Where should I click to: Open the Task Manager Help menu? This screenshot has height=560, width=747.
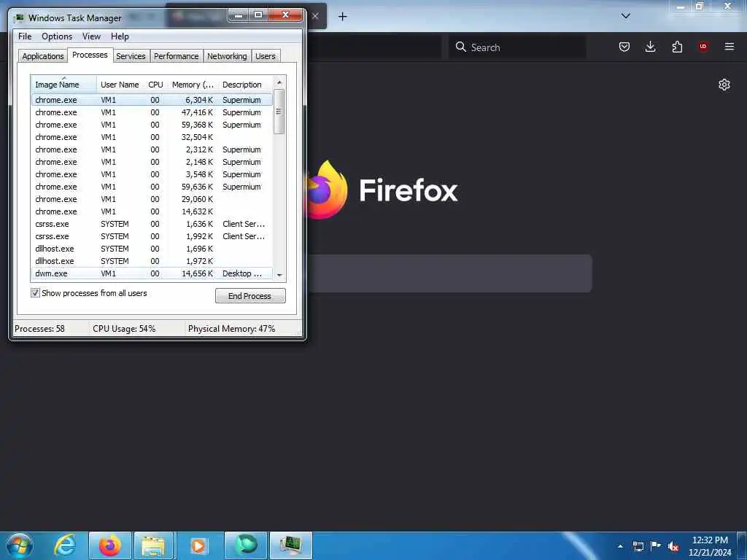click(120, 36)
